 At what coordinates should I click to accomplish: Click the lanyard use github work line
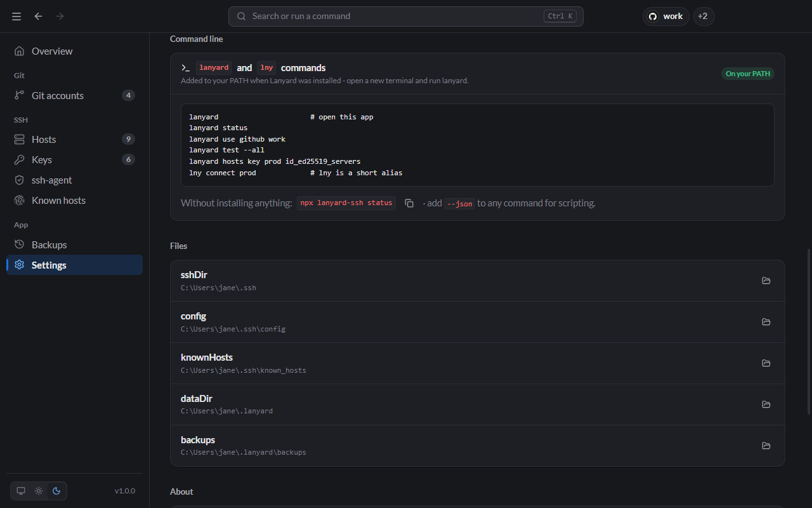pyautogui.click(x=237, y=139)
